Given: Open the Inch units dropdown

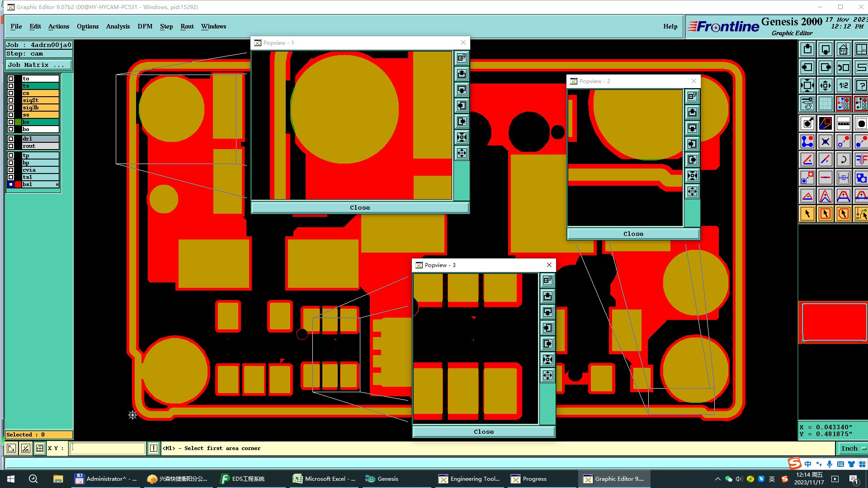Looking at the screenshot, I should point(852,448).
